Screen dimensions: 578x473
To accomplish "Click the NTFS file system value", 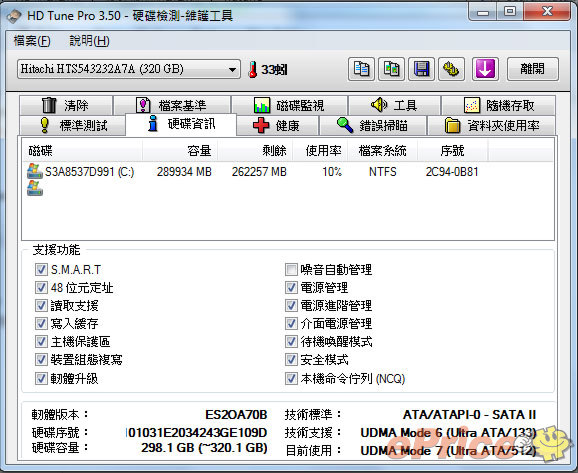I will (383, 172).
